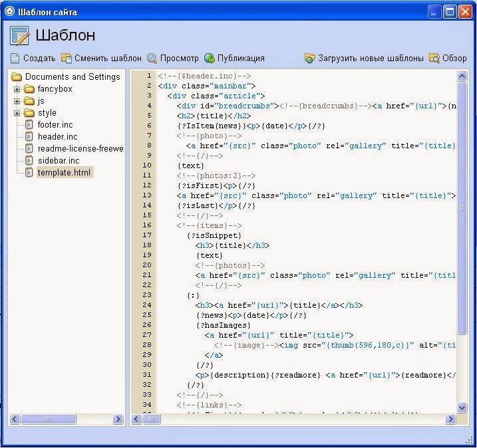Expand the fancybox folder node
The width and height of the screenshot is (477, 448).
tap(17, 89)
